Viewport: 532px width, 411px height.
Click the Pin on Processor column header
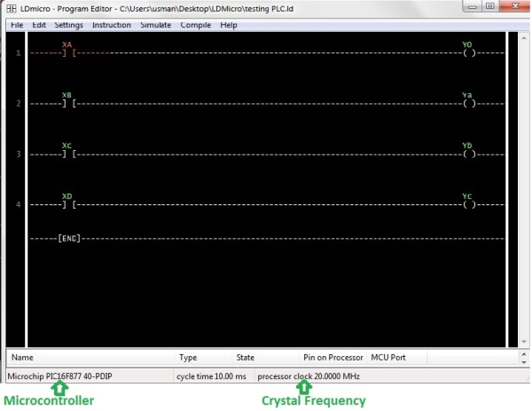[332, 357]
